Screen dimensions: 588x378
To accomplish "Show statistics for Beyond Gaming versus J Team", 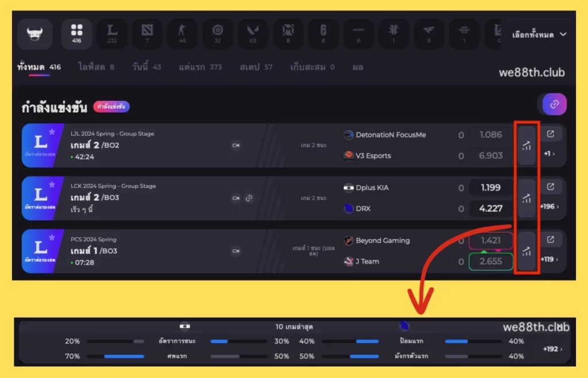I will click(527, 251).
